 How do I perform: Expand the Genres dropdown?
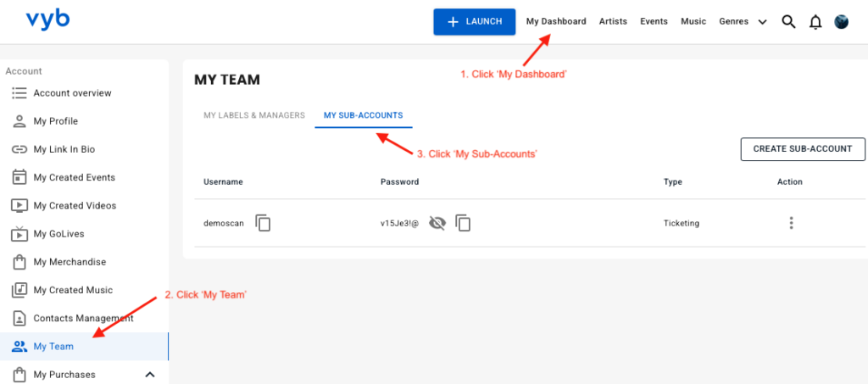743,22
